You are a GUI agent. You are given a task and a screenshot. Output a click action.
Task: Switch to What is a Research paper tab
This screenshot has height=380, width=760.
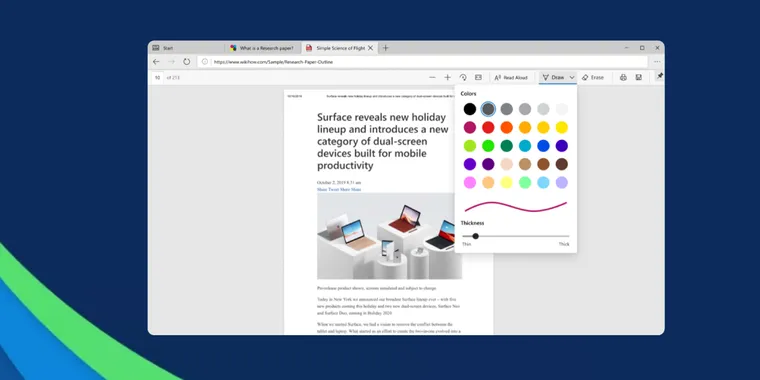point(263,48)
